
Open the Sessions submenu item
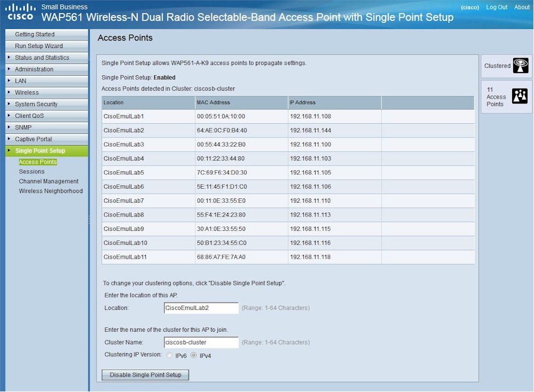coord(32,172)
